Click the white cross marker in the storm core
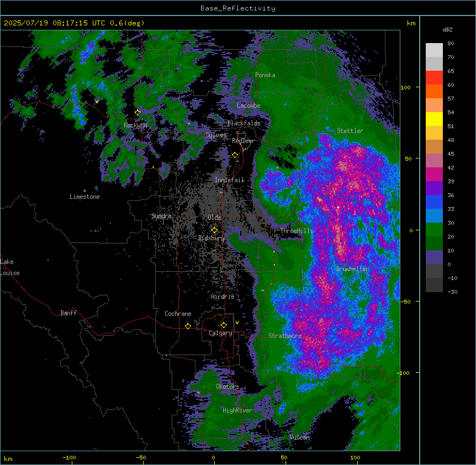The image size is (476, 465). point(338,207)
